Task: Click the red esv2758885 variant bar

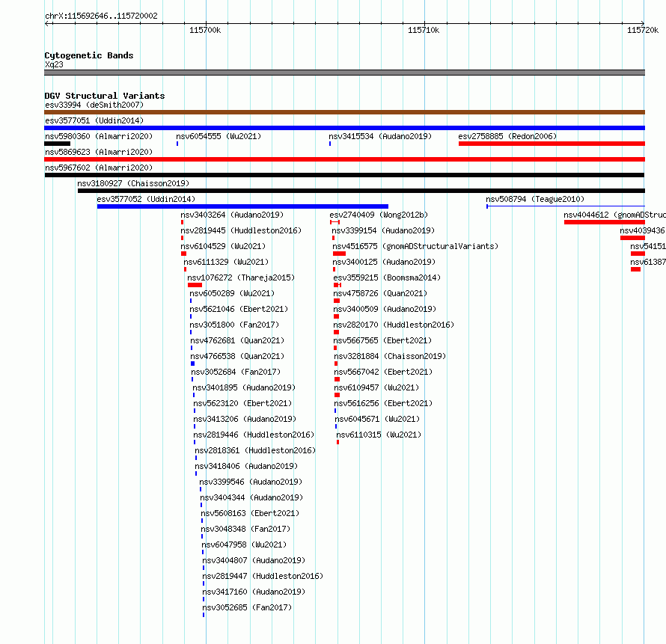Action: pyautogui.click(x=552, y=144)
